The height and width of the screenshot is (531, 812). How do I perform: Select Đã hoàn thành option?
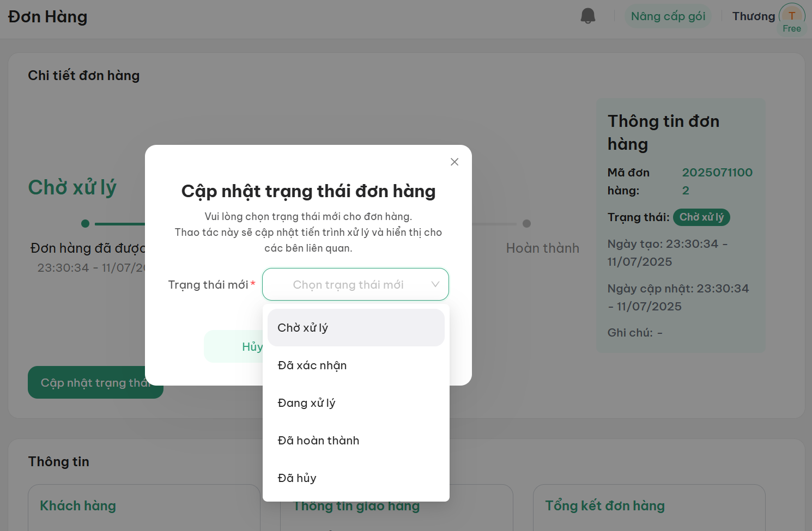click(x=356, y=441)
